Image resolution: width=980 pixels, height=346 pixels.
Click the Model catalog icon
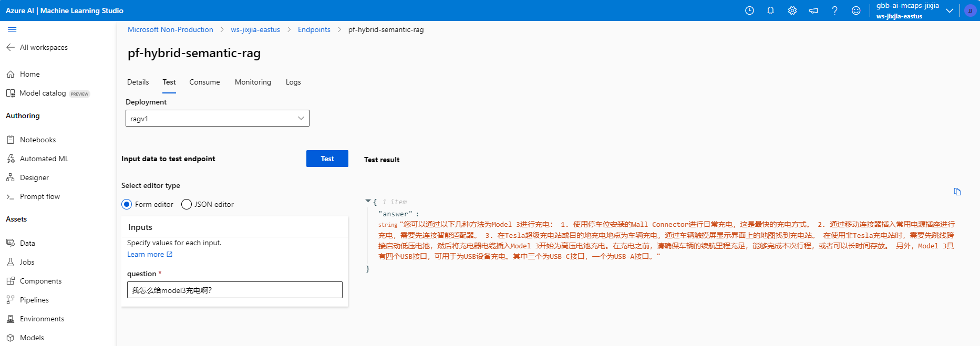coord(11,93)
